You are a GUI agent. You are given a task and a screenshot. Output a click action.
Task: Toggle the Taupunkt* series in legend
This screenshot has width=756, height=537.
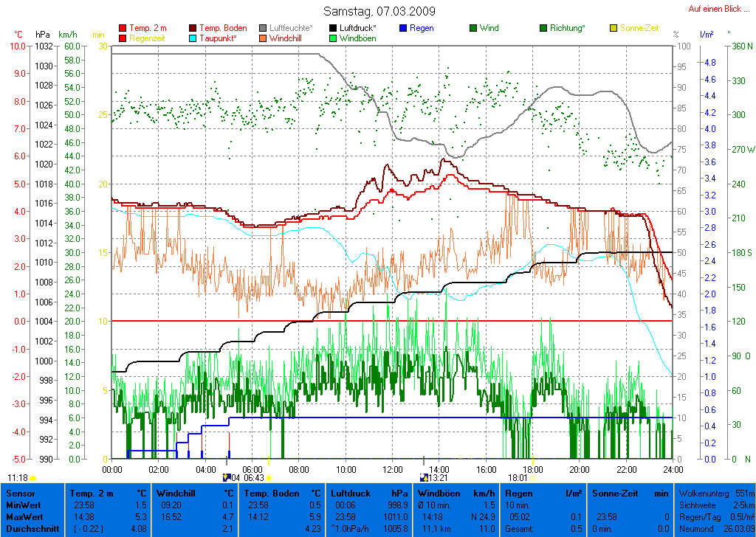point(218,38)
